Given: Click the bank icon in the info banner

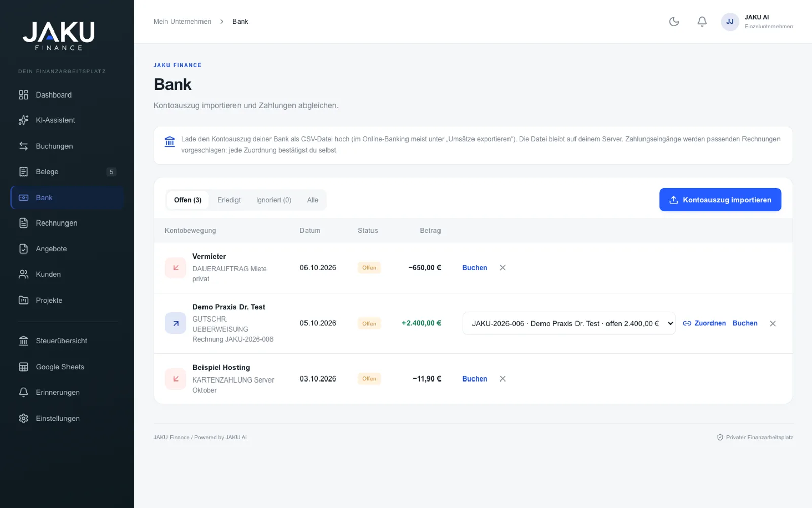Looking at the screenshot, I should [170, 142].
